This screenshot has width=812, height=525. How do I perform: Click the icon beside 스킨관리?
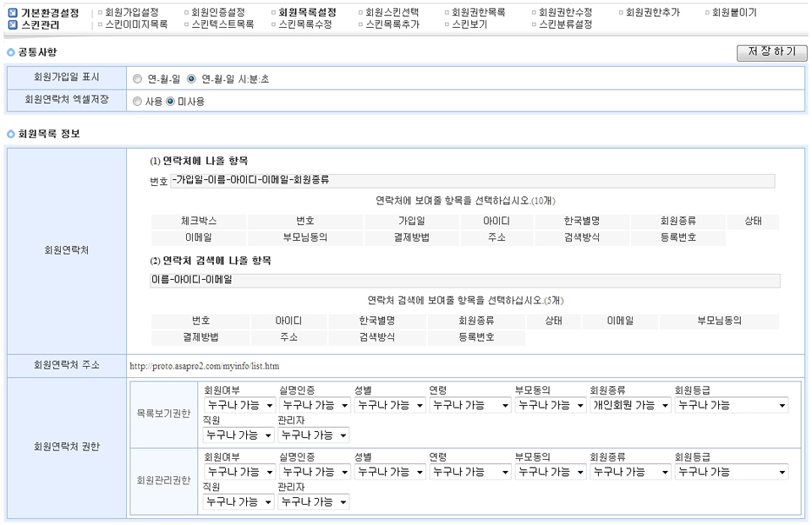[13, 25]
